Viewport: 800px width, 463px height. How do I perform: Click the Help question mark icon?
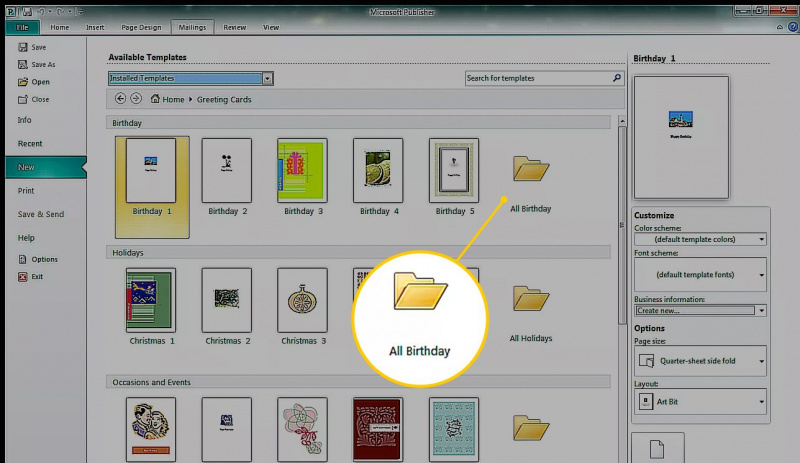[793, 27]
